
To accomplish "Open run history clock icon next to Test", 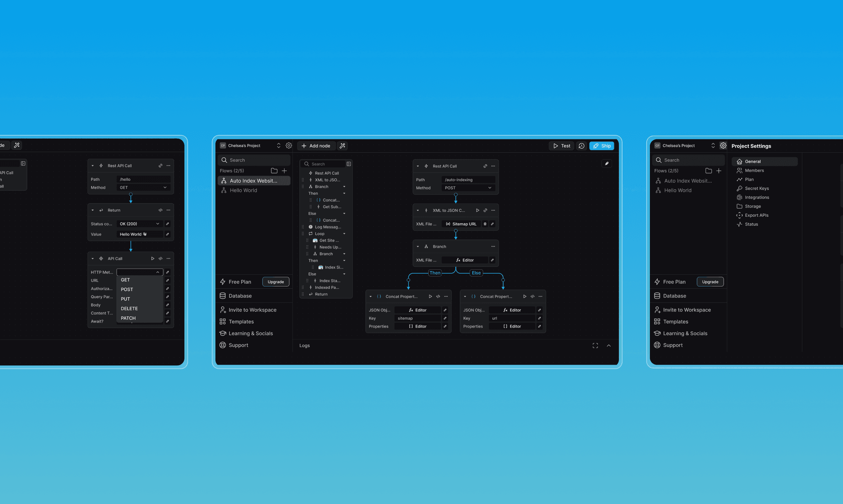I will (581, 146).
